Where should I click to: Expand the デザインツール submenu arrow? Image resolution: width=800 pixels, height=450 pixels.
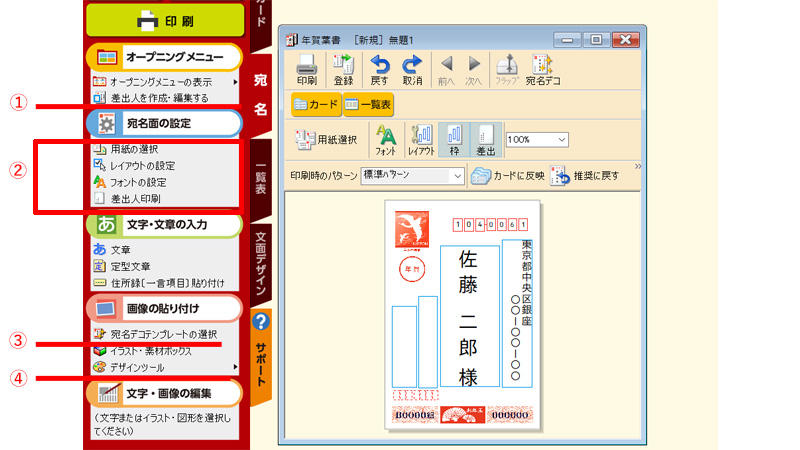point(235,367)
